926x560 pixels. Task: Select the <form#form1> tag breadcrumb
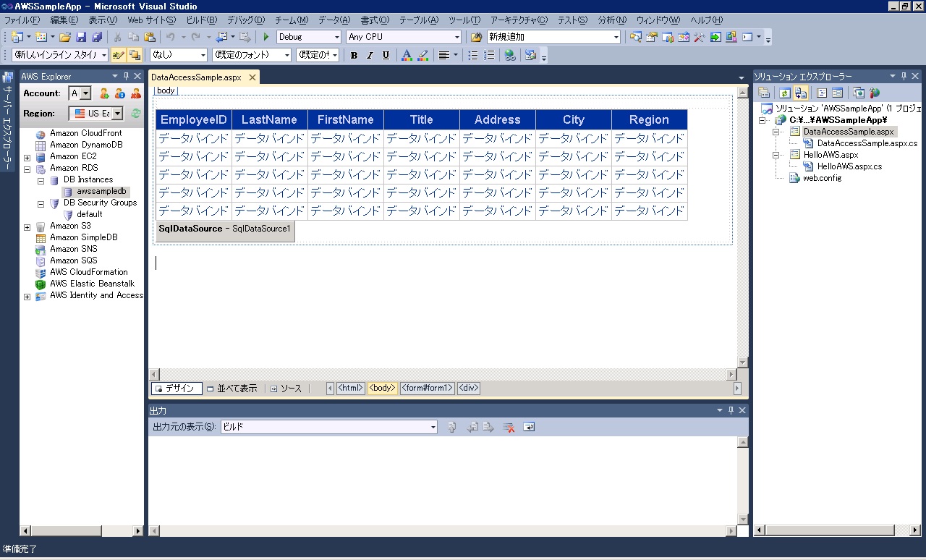(427, 389)
